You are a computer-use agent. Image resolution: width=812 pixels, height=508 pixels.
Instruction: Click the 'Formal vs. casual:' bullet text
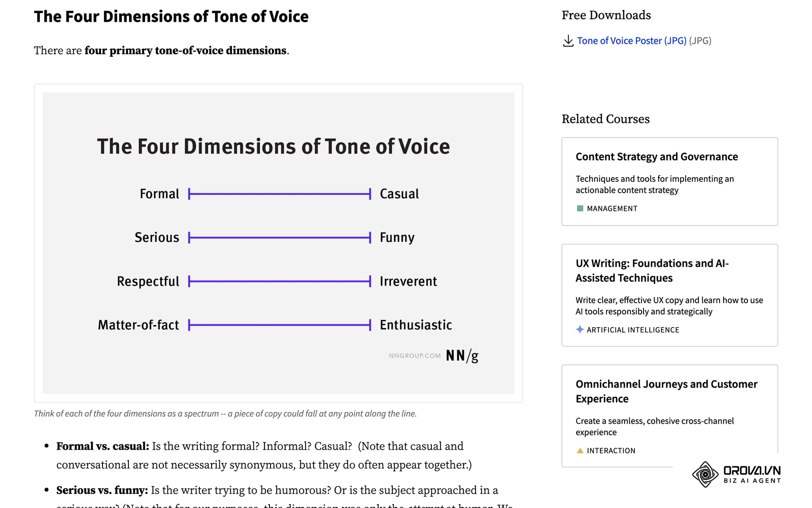point(103,446)
